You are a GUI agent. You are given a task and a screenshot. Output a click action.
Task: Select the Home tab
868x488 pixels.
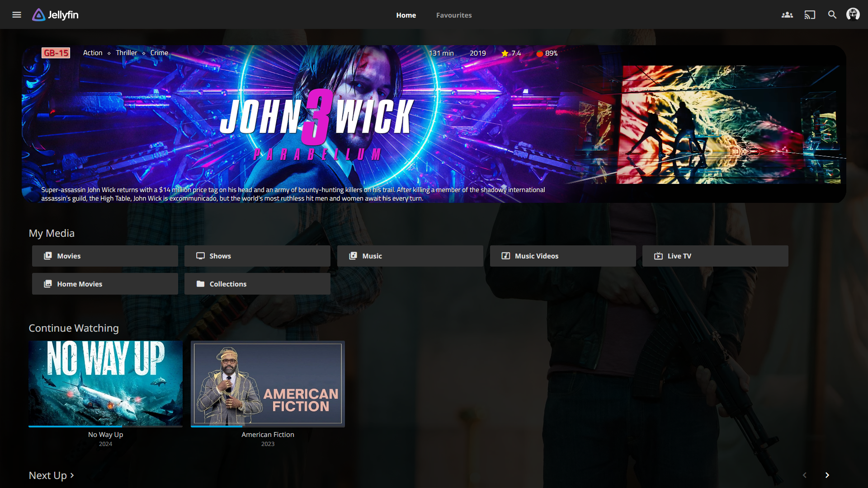406,15
